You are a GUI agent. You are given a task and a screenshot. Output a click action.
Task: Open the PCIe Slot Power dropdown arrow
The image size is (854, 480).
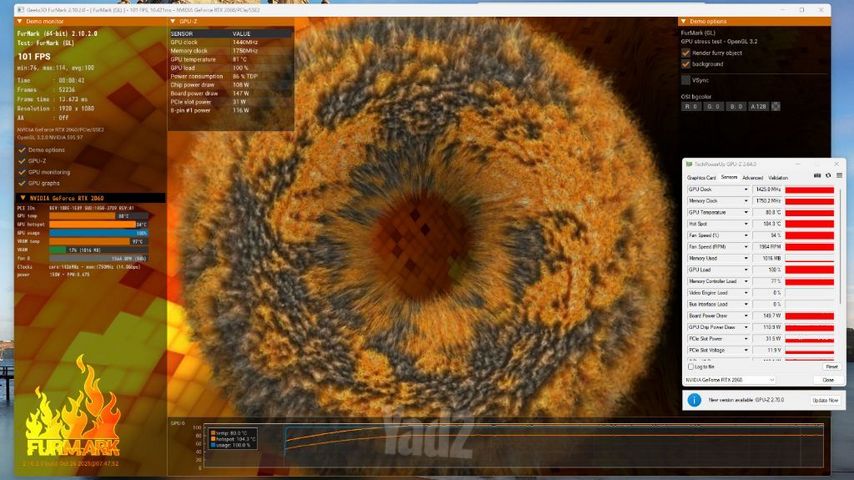point(746,338)
